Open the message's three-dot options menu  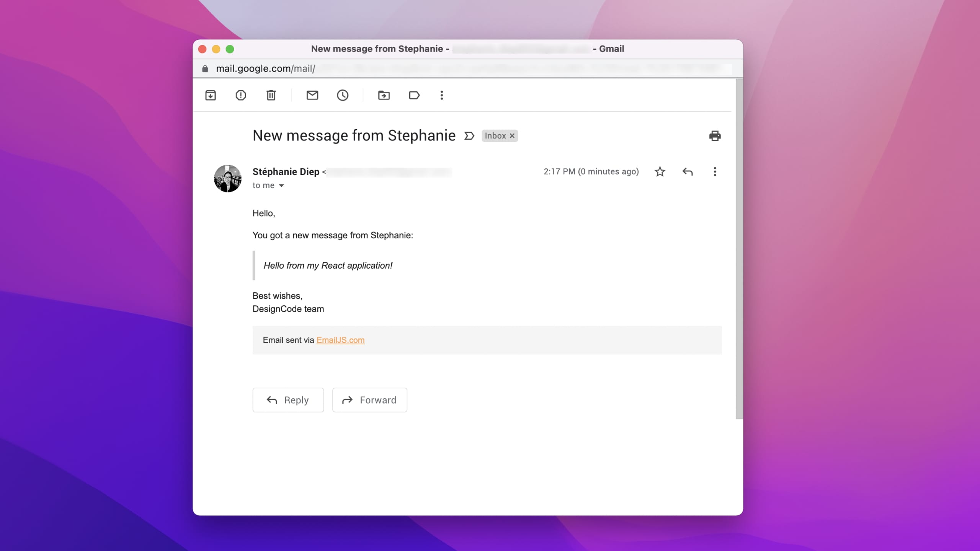(715, 171)
